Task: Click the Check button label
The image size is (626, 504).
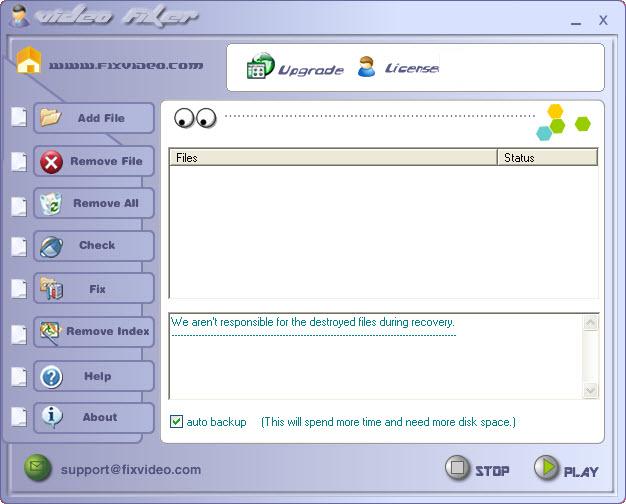Action: click(97, 245)
